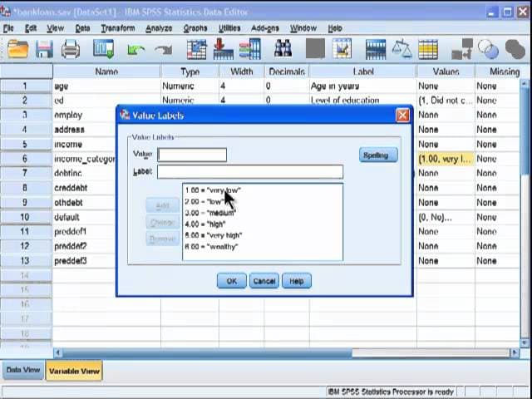Select the 1.00 = "very low" entry

tap(213, 190)
